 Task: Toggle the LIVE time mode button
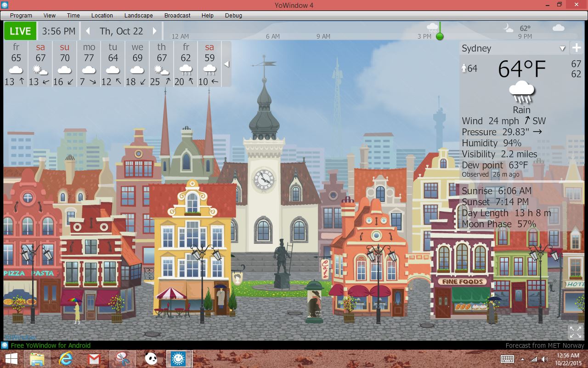click(x=20, y=31)
